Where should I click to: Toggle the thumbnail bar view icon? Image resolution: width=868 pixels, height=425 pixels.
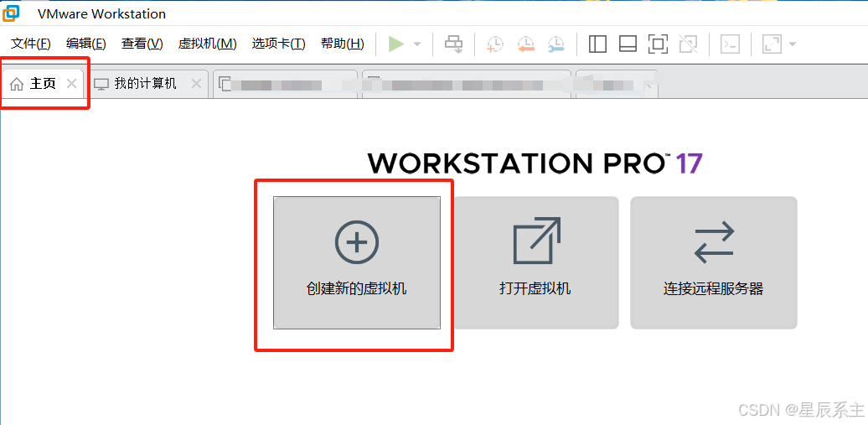628,44
